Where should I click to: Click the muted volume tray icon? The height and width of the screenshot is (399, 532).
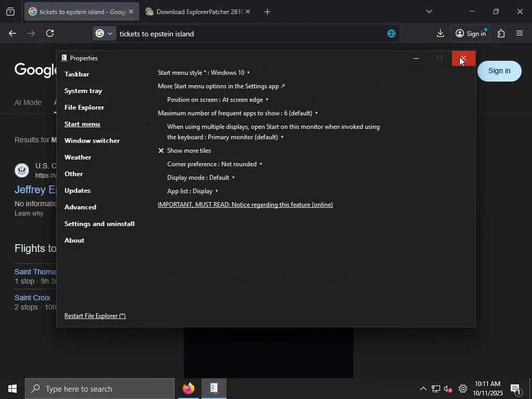click(x=448, y=389)
